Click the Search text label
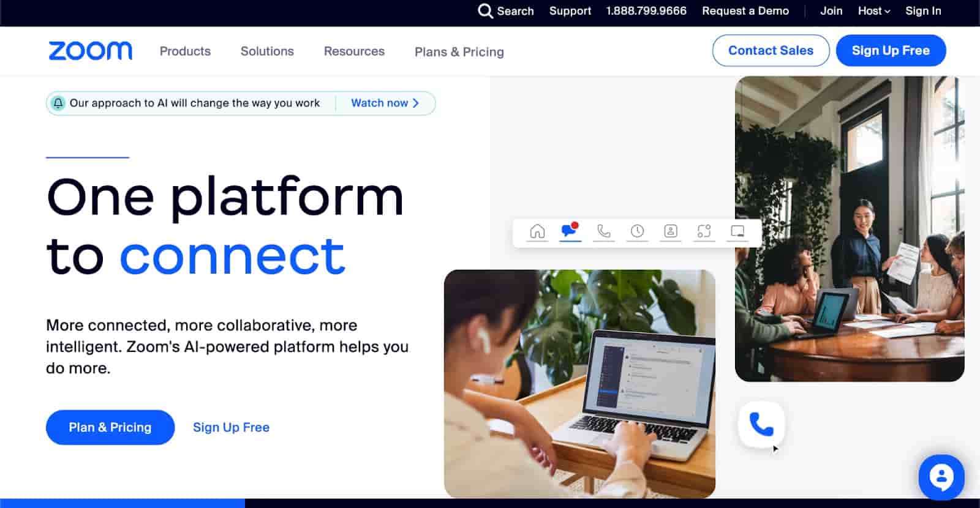 [515, 11]
